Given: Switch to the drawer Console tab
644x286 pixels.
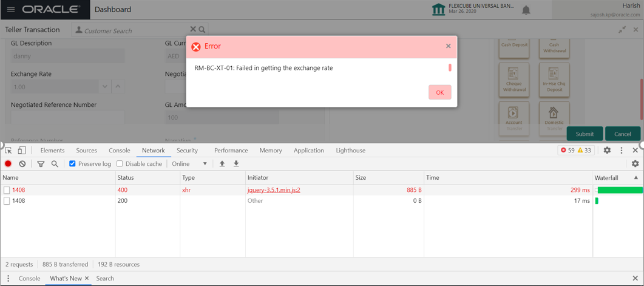Looking at the screenshot, I should (x=30, y=278).
